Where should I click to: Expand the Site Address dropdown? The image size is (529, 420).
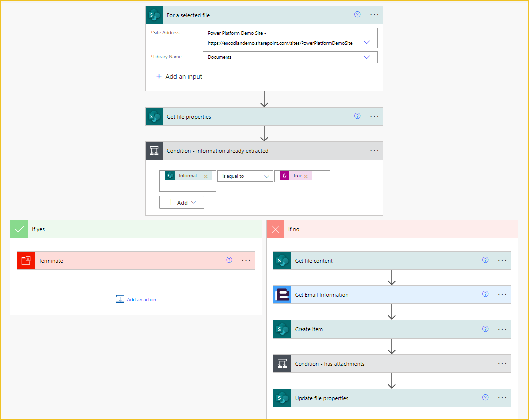367,42
